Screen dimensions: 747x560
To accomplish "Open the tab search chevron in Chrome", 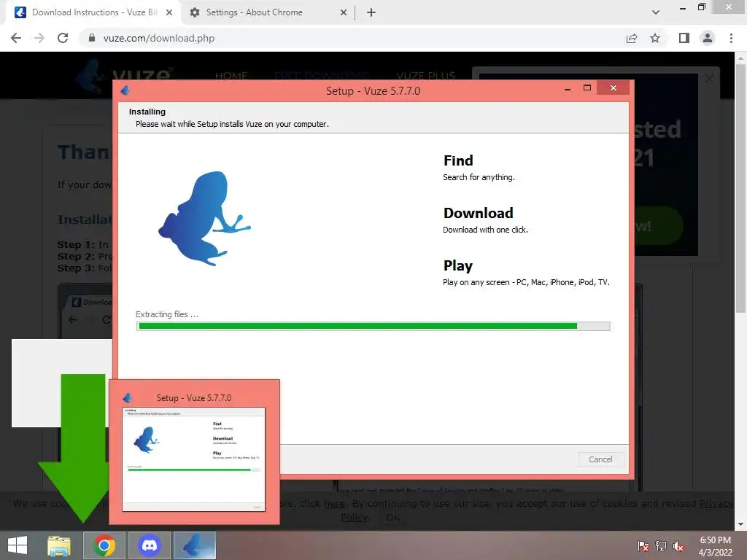I will click(656, 12).
